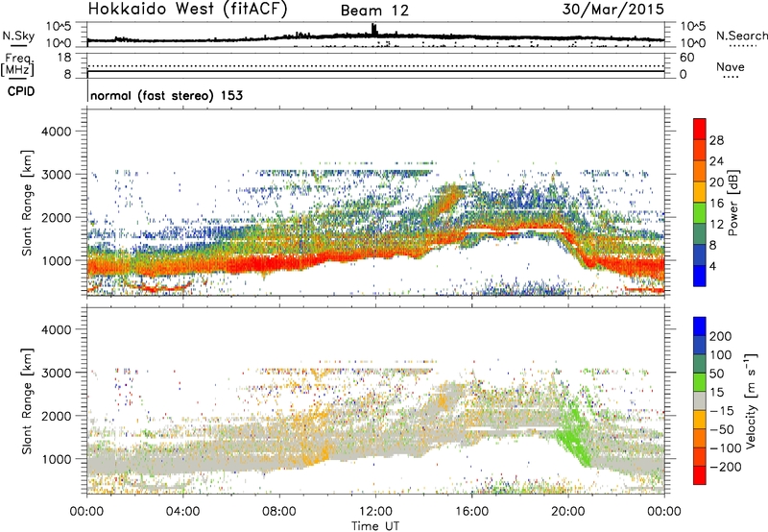Click the 08:00 time tick label
This screenshot has width=768, height=532.
pyautogui.click(x=279, y=512)
